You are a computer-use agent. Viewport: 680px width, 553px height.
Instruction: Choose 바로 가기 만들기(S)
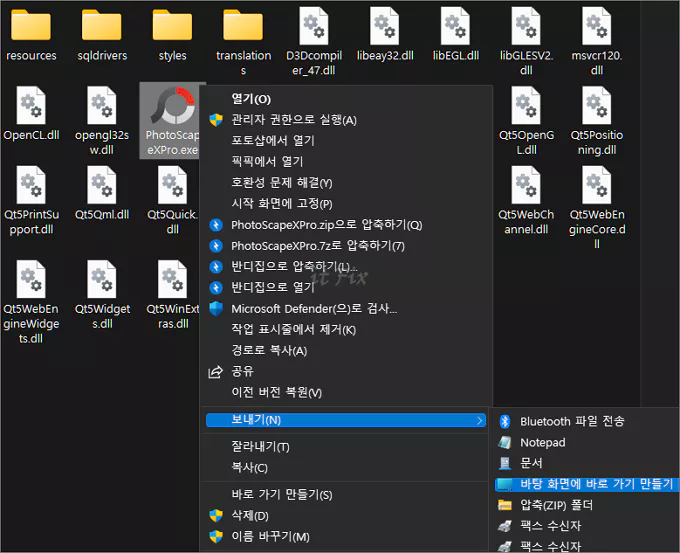(x=346, y=494)
